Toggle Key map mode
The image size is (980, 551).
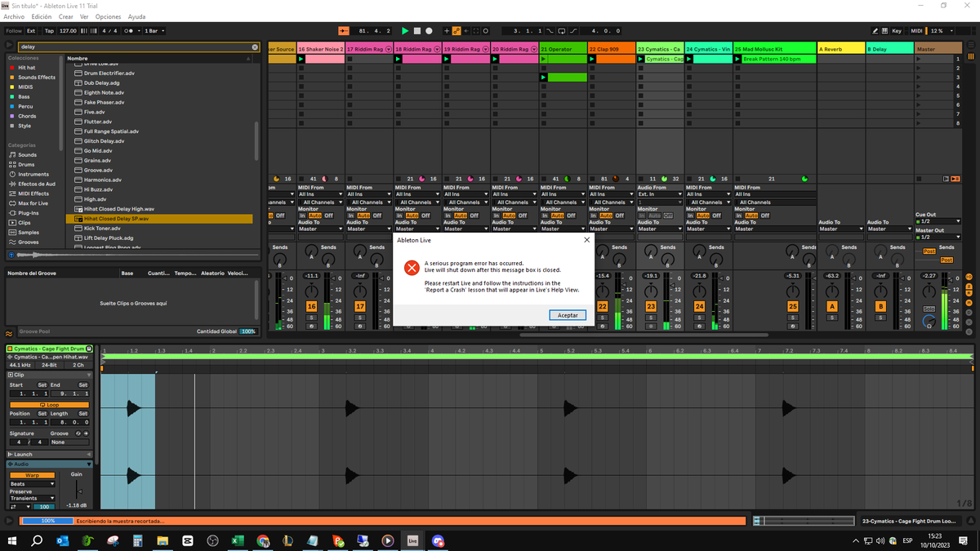pyautogui.click(x=896, y=31)
